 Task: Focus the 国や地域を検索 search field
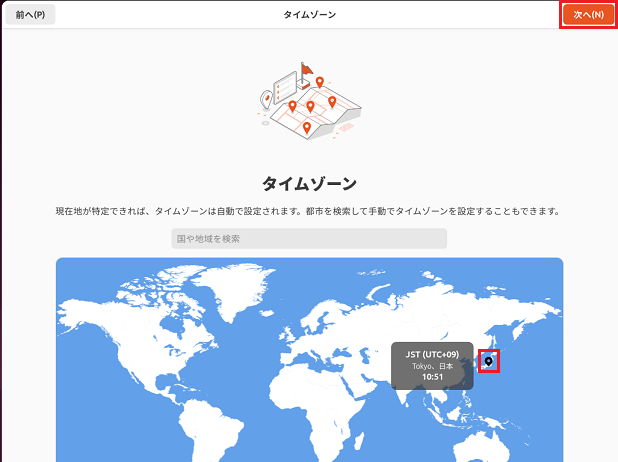(x=308, y=239)
